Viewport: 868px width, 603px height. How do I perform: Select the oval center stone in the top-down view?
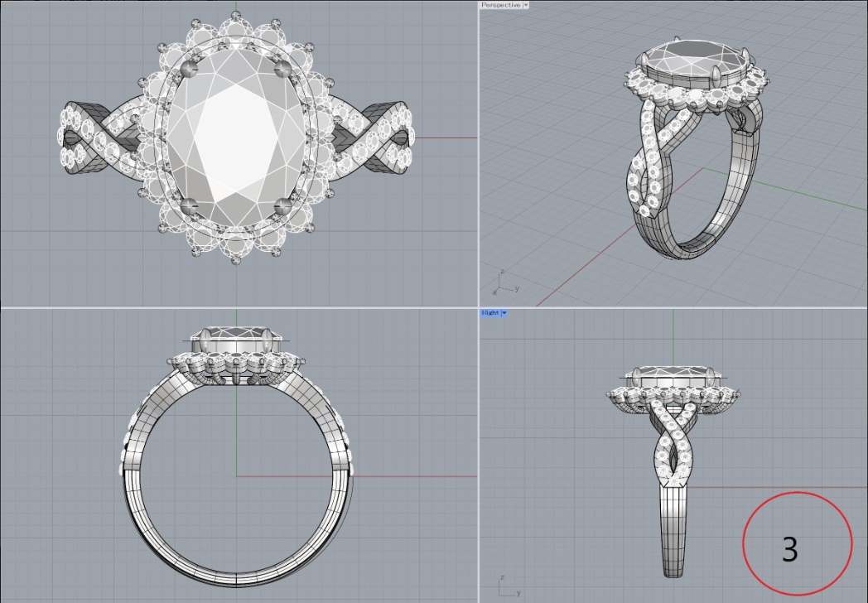[x=236, y=138]
